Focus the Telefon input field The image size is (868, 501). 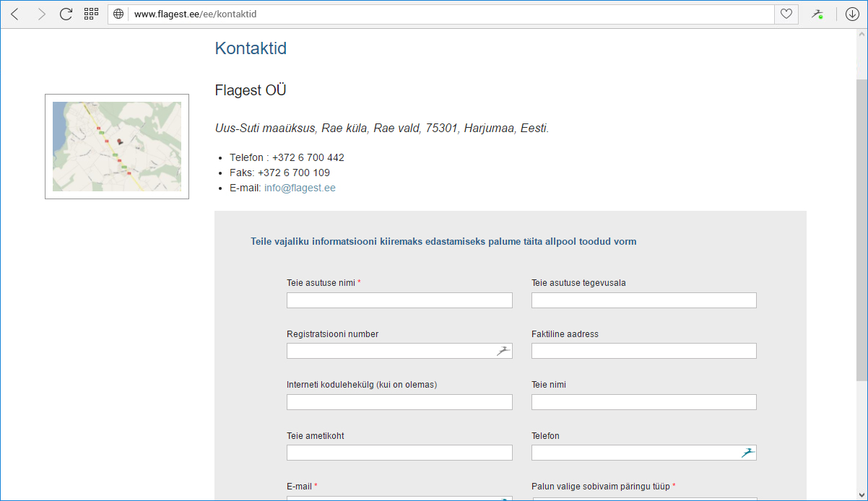pos(644,453)
